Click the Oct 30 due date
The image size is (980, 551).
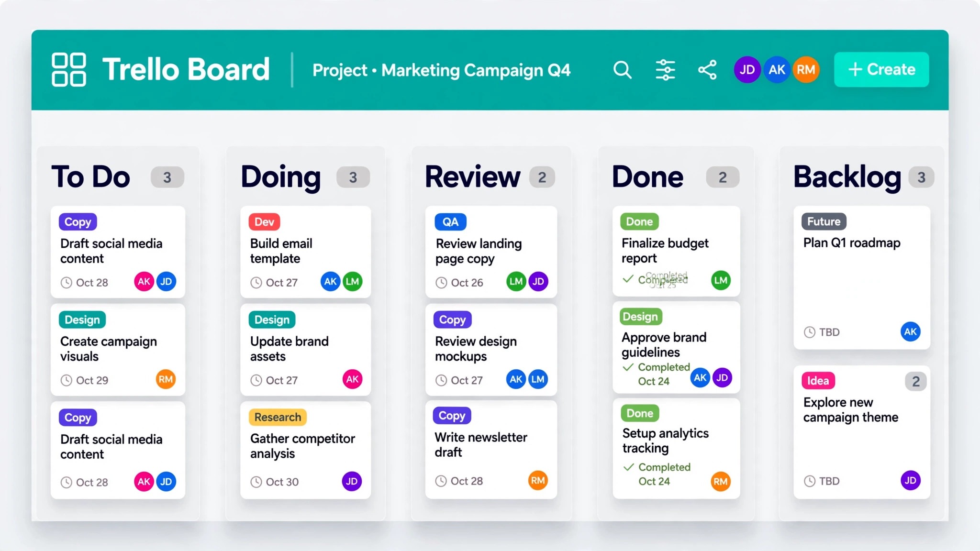click(275, 482)
